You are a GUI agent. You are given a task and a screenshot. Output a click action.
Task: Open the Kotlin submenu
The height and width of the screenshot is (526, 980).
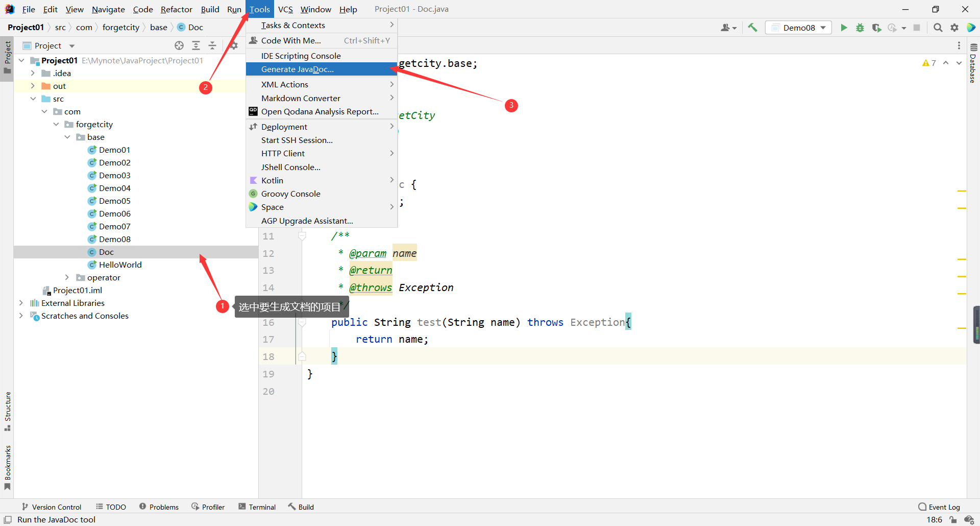[x=322, y=181]
